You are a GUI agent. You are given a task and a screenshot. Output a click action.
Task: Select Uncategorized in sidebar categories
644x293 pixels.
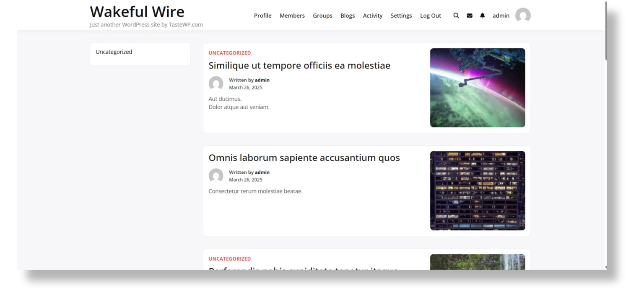[x=114, y=52]
